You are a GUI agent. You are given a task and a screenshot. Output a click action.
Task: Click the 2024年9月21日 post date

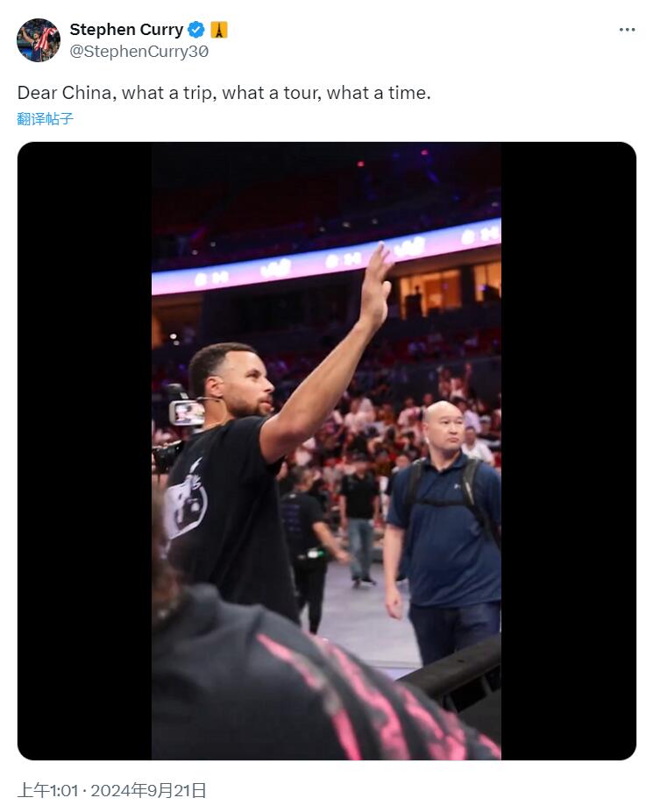[149, 791]
